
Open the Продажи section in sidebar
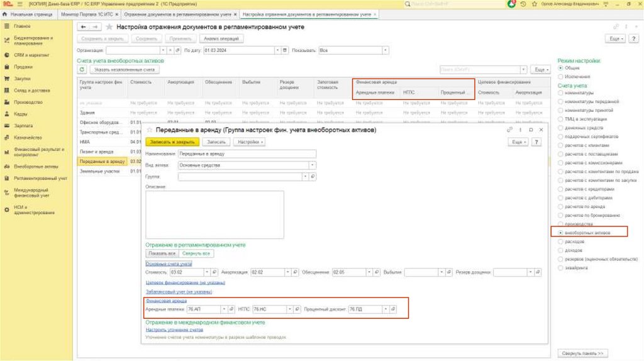click(x=23, y=67)
